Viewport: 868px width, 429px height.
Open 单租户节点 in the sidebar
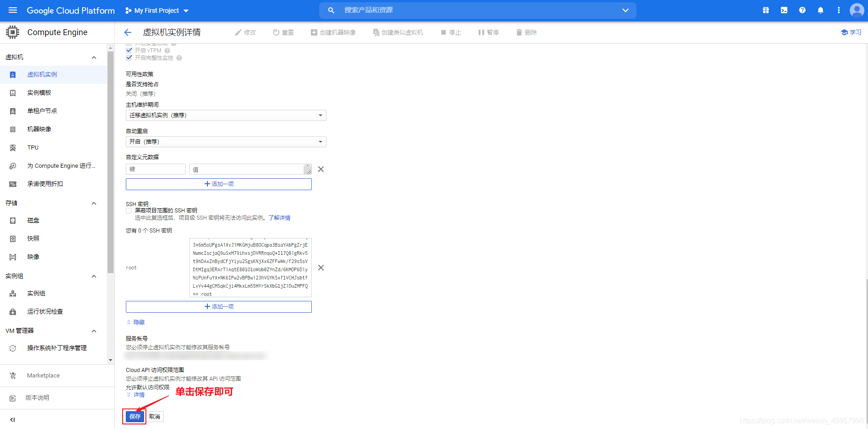(53, 111)
